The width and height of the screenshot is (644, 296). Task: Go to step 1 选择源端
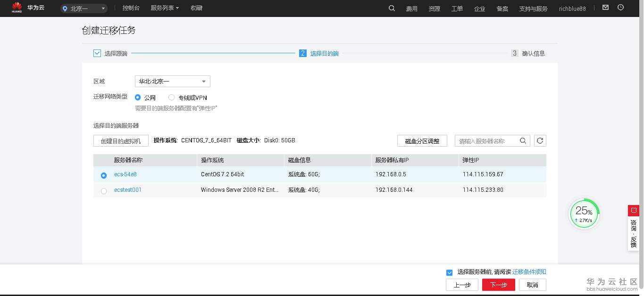tap(110, 53)
